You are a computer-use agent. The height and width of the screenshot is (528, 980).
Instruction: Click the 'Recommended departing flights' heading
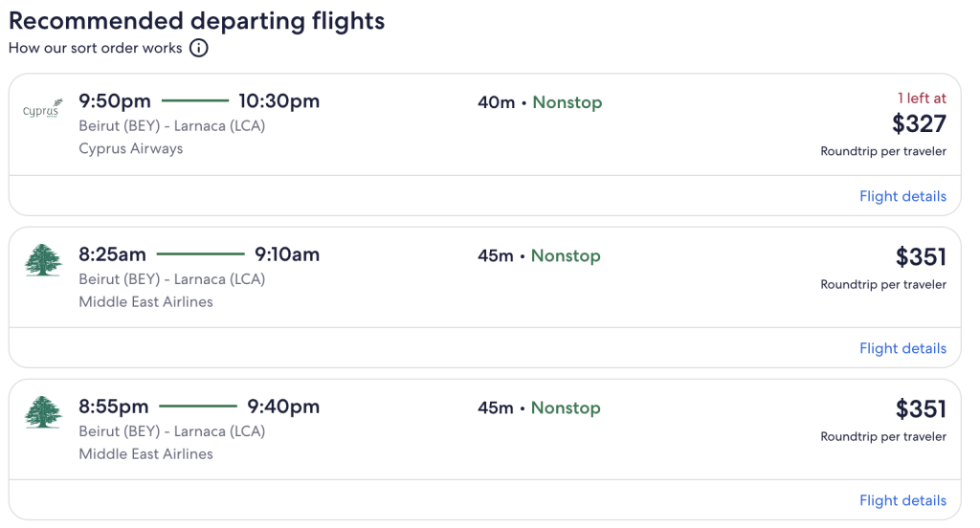point(197,21)
